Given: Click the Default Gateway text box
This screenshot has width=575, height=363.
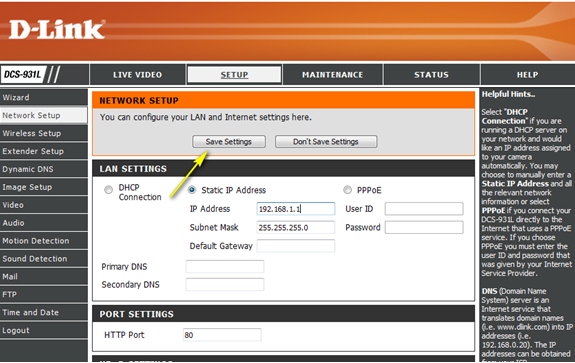Looking at the screenshot, I should (296, 246).
